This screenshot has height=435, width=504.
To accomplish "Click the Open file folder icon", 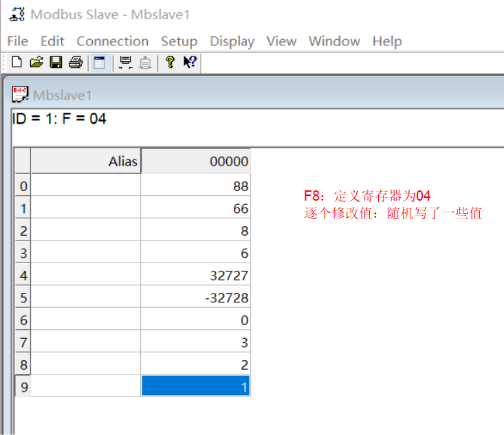I will (36, 62).
